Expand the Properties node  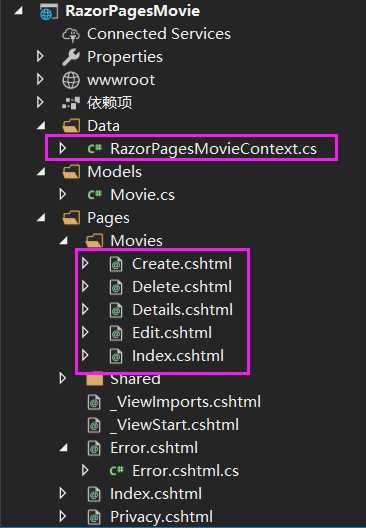(x=40, y=57)
